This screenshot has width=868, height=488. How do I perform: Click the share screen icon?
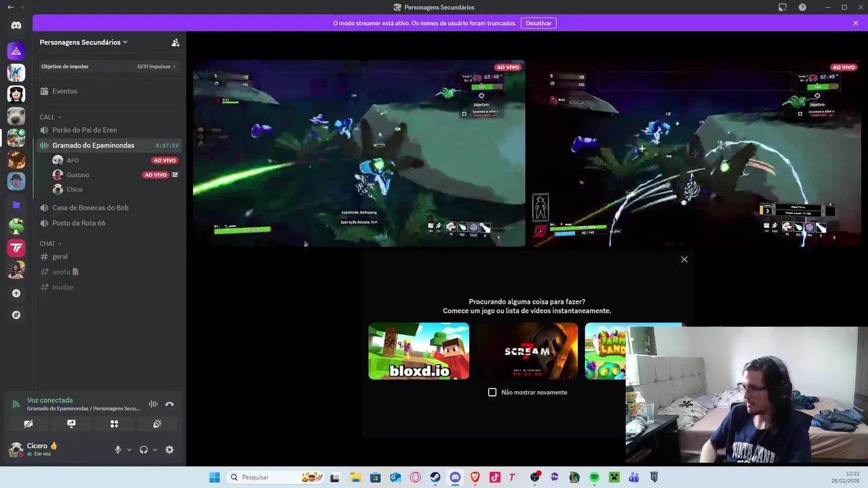pyautogui.click(x=71, y=424)
